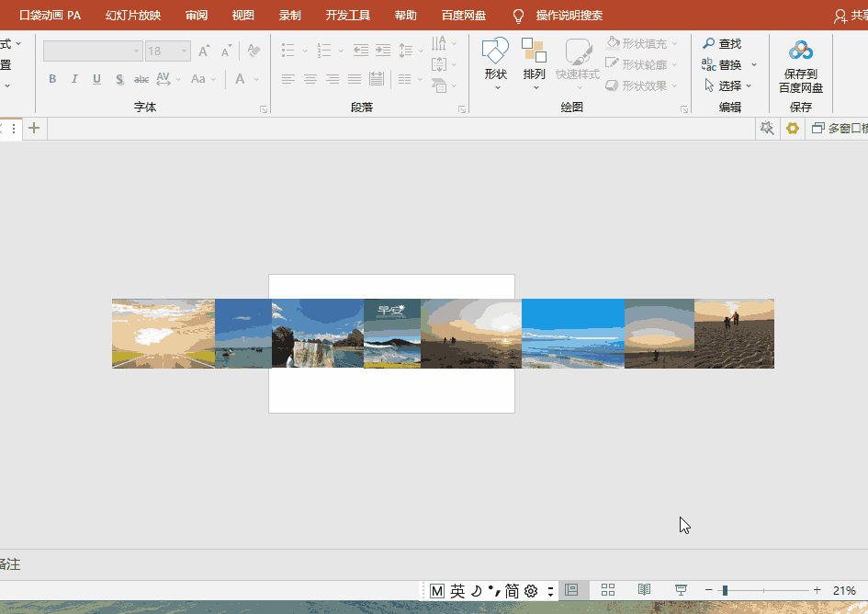Click the pin icon on tab bar
Viewport: 868px width, 614px height.
pos(766,128)
